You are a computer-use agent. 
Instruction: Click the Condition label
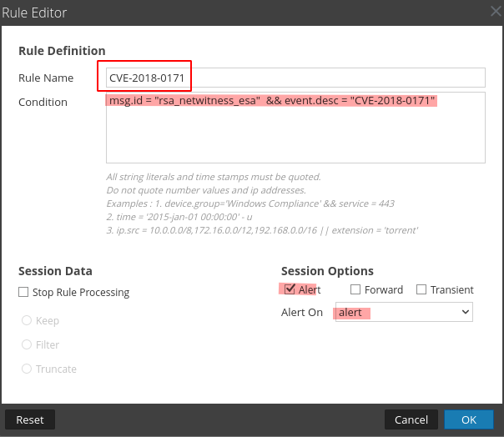[x=43, y=102]
